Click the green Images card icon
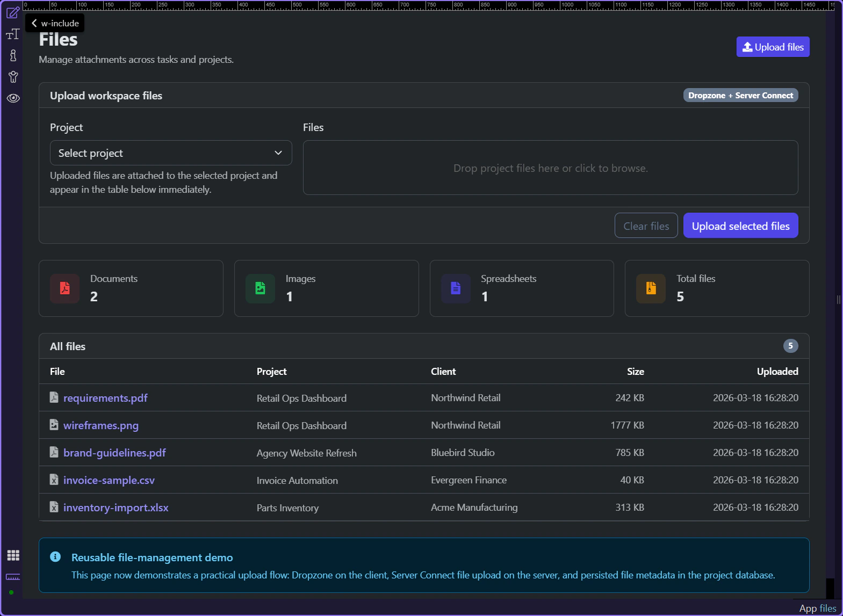The image size is (843, 616). pos(260,288)
